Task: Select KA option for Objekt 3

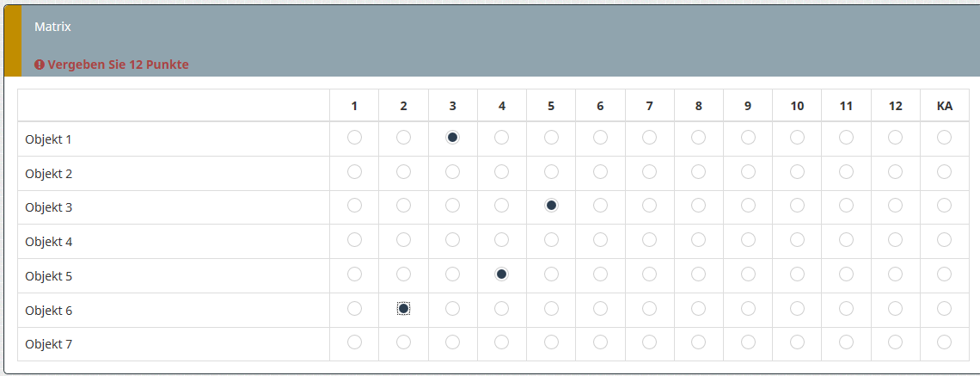Action: [944, 205]
